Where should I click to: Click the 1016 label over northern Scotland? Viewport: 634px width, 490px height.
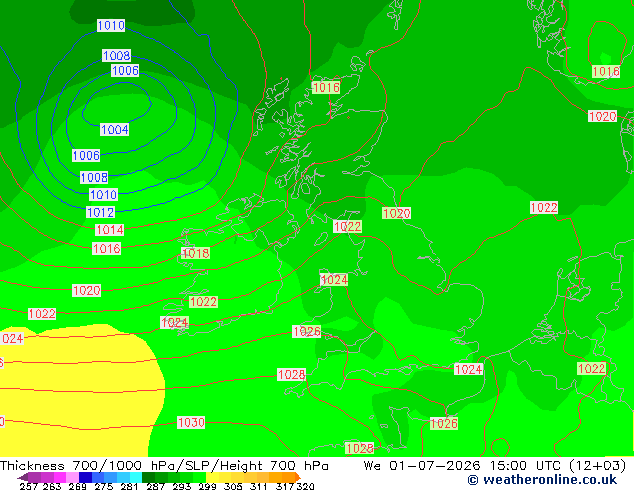(326, 87)
